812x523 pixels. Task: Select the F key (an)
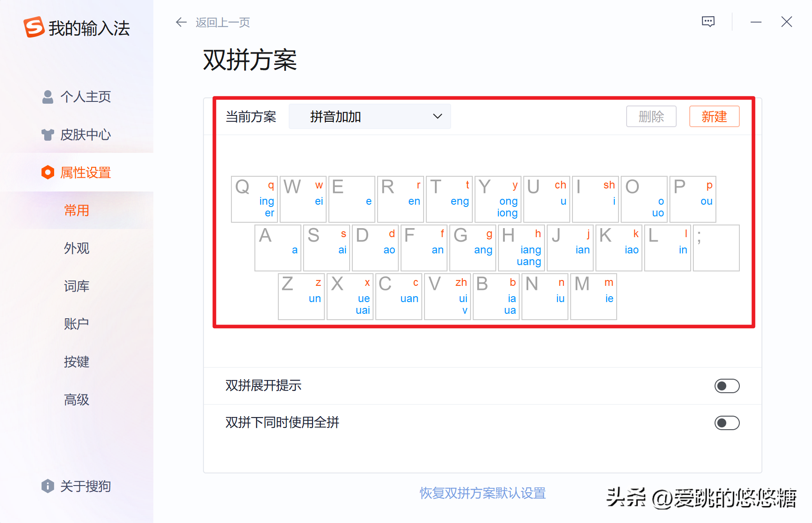424,248
